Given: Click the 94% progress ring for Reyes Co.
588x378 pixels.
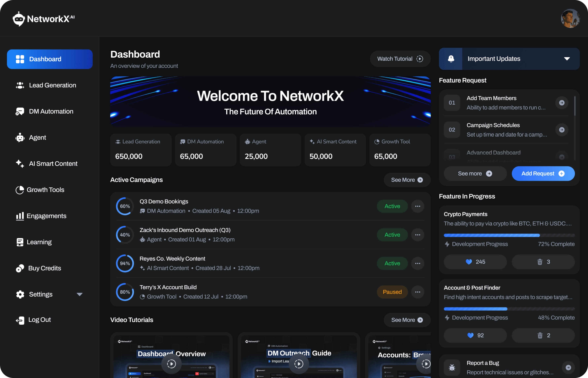Looking at the screenshot, I should tap(125, 263).
